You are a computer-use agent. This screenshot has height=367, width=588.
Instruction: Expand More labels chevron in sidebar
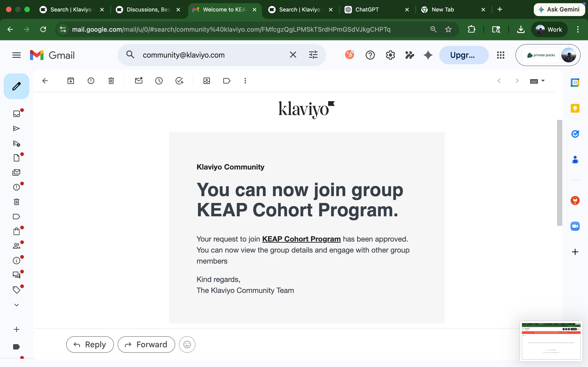tap(16, 305)
